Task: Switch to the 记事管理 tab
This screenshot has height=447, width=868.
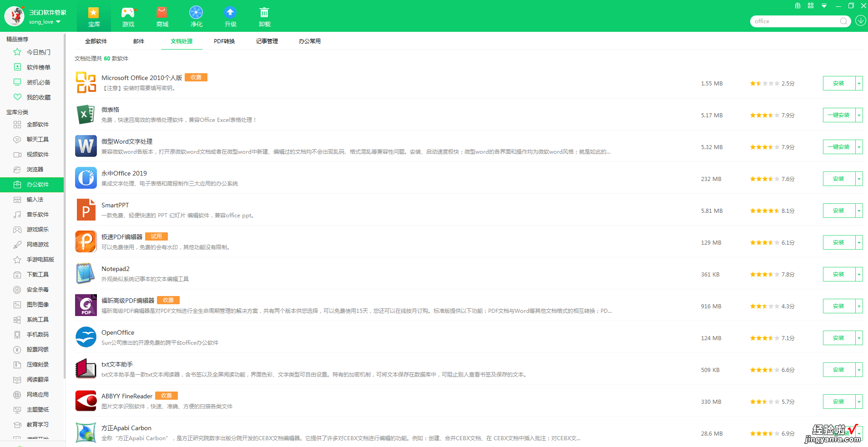Action: [267, 41]
